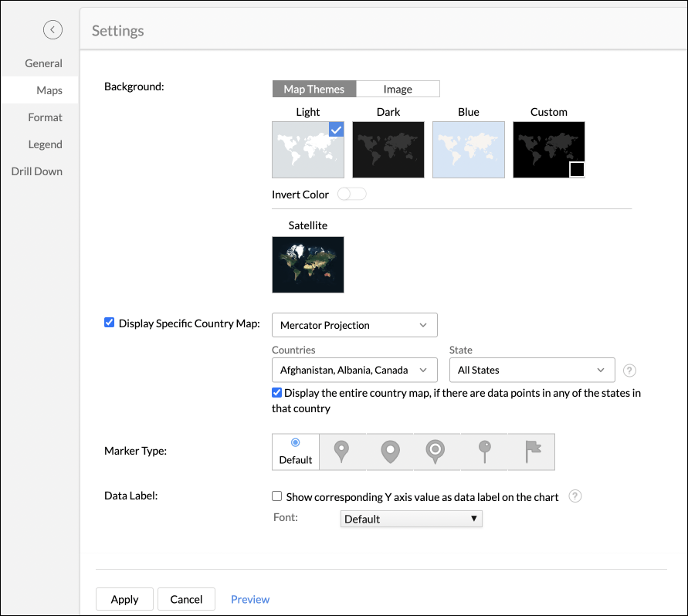688x616 pixels.
Task: Select the ringed pin marker icon
Action: (436, 452)
